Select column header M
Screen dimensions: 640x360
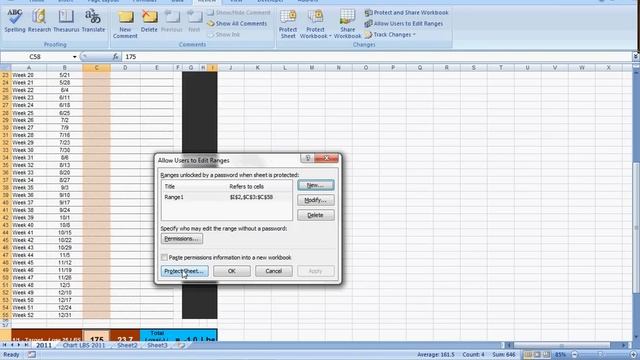click(x=311, y=68)
